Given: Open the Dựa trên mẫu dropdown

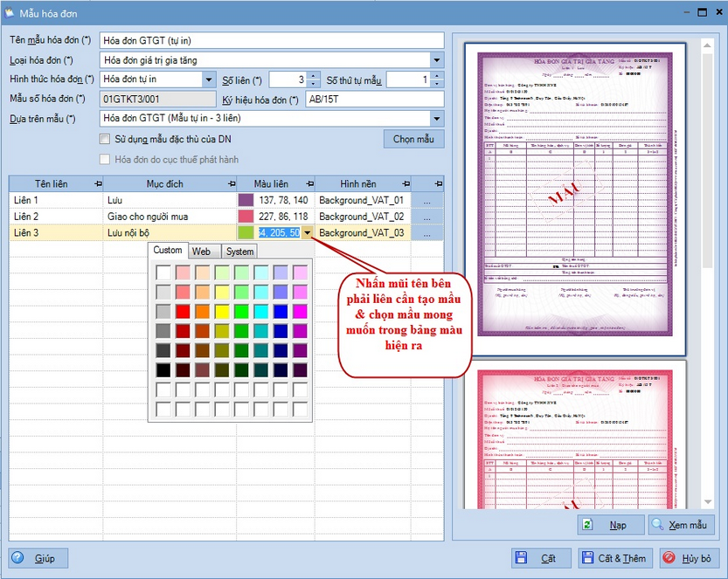Looking at the screenshot, I should (x=436, y=119).
